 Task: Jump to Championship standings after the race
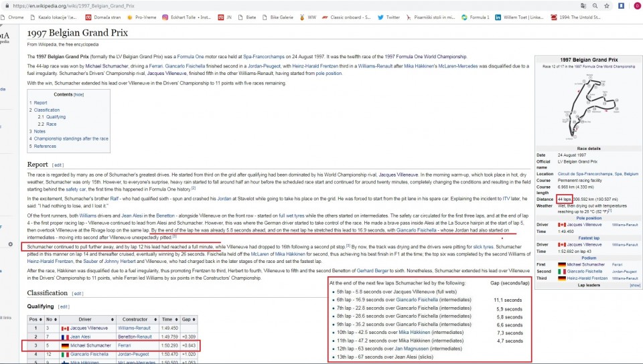71,139
